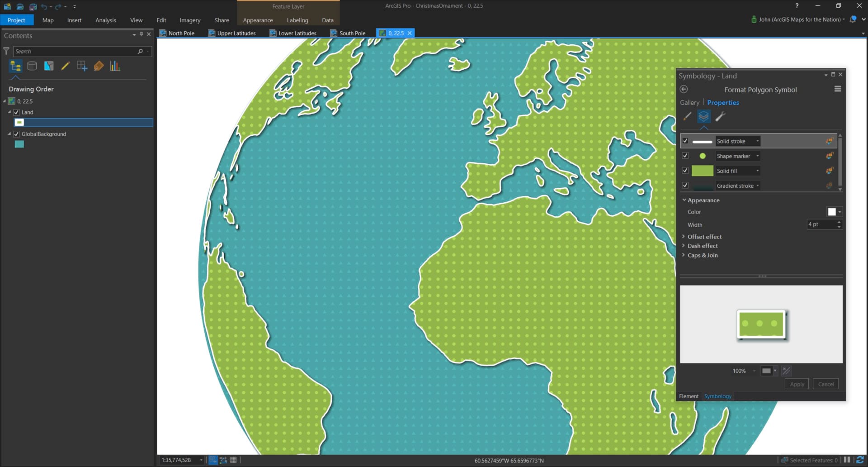Open the Shape marker layer type dropdown
The width and height of the screenshot is (868, 467).
tap(737, 156)
